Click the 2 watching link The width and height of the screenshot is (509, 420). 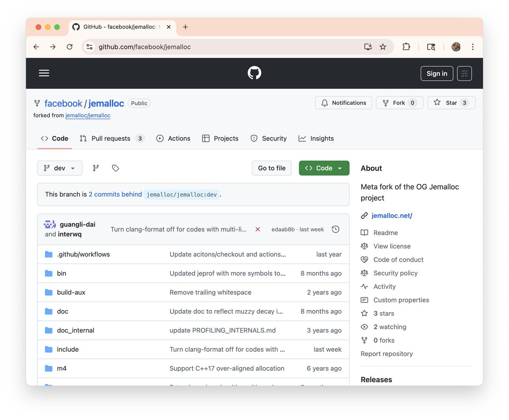[x=390, y=327]
